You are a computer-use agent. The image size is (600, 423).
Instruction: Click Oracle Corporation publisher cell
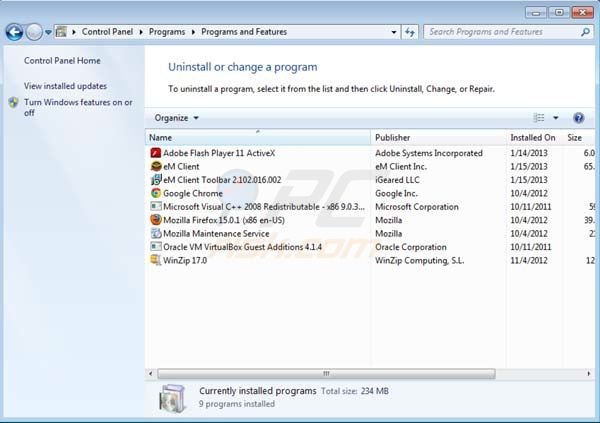[411, 247]
